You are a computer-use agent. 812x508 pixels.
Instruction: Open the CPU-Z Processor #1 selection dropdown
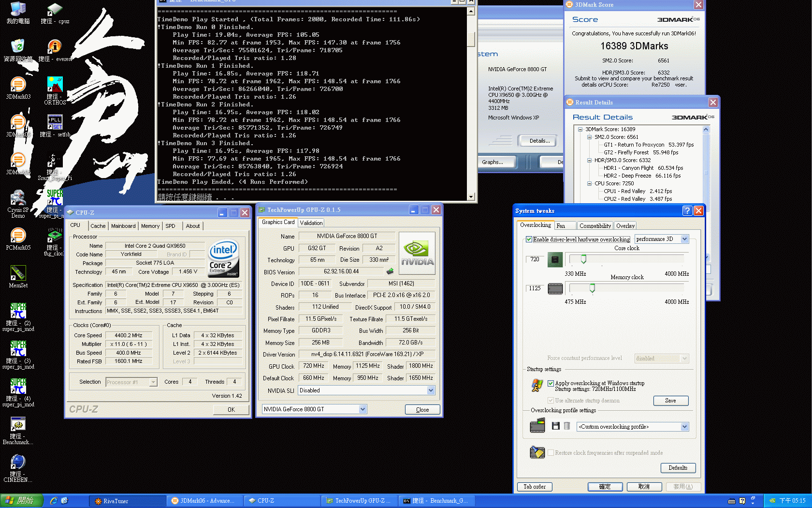131,382
